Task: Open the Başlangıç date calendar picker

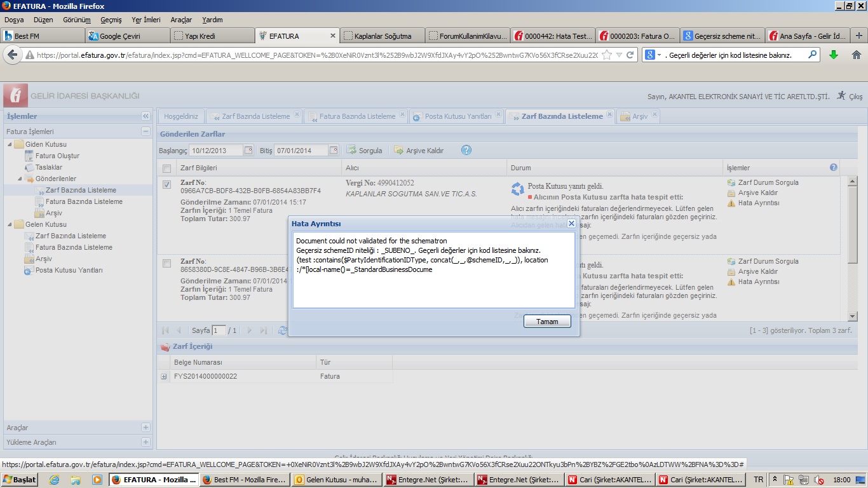Action: coord(248,151)
